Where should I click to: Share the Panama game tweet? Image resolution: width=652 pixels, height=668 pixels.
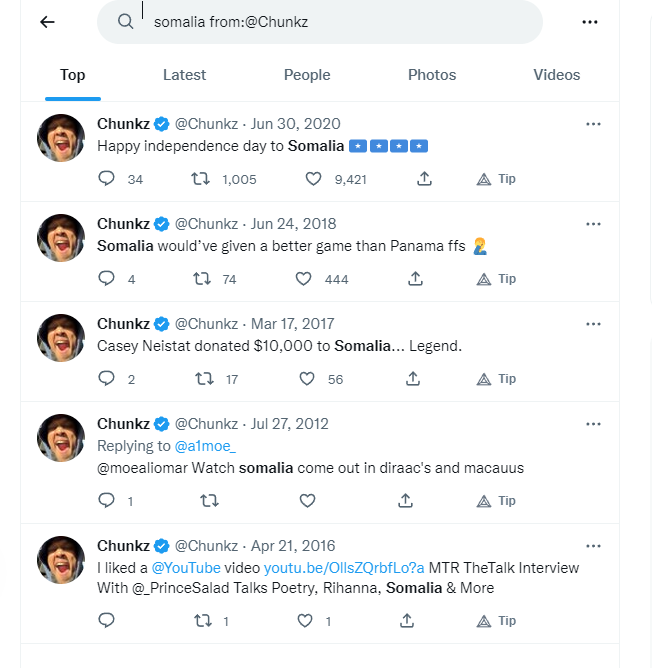click(412, 279)
